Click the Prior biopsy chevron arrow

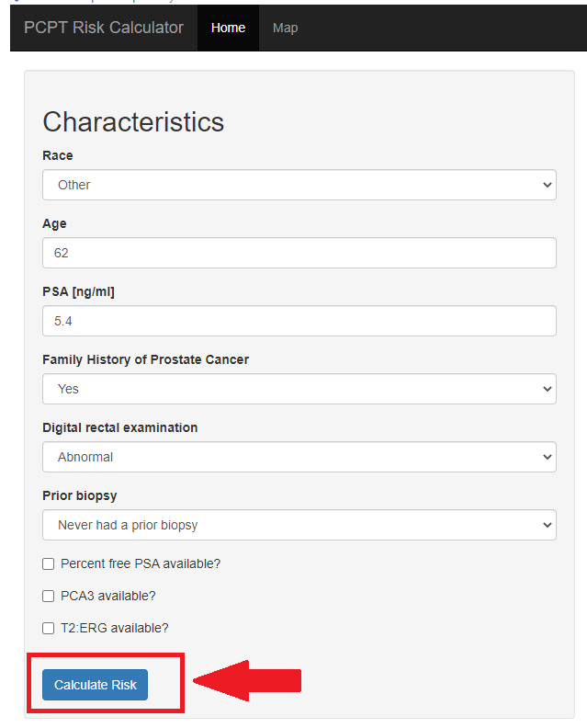coord(547,525)
